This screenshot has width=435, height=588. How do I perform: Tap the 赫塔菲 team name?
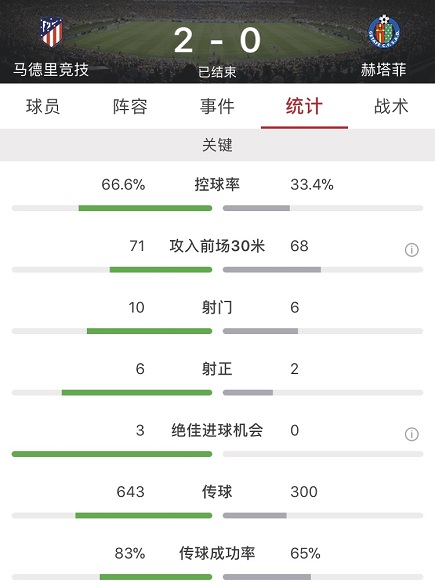coord(384,70)
